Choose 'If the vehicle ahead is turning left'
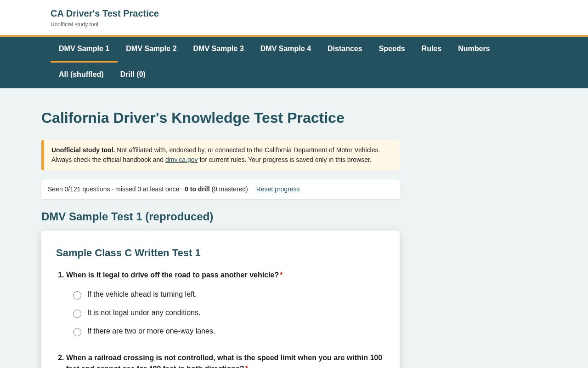The width and height of the screenshot is (588, 368). click(x=77, y=295)
